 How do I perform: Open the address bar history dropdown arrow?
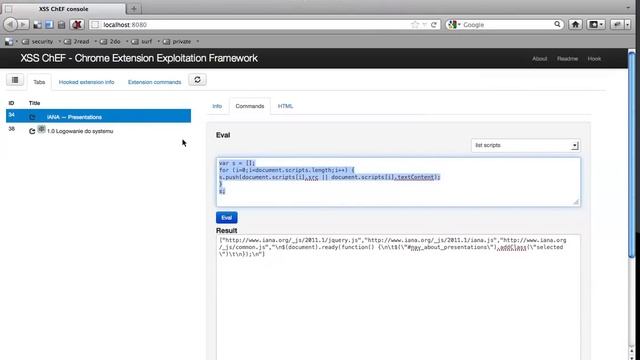(x=424, y=25)
